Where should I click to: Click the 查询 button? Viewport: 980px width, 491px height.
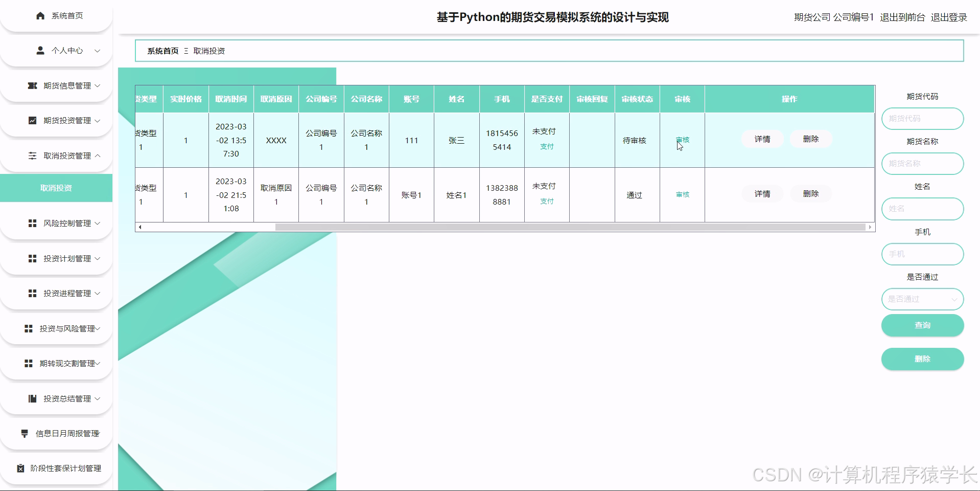(922, 325)
